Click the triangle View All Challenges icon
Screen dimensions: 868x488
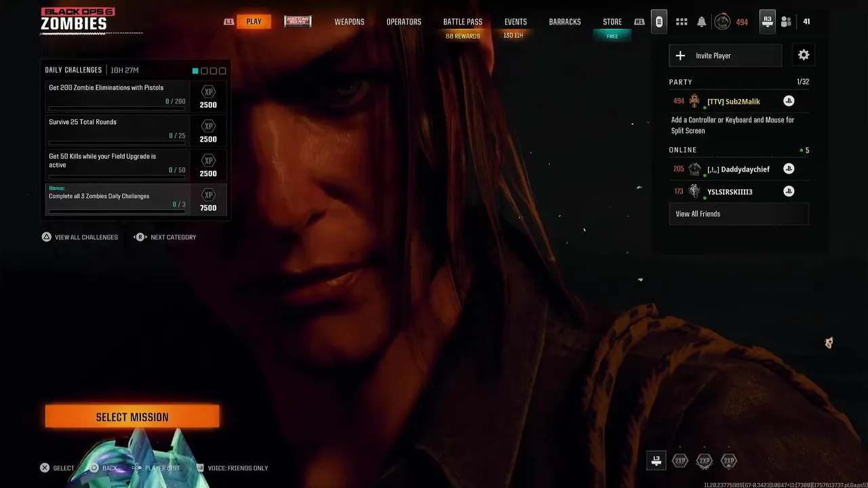click(46, 237)
